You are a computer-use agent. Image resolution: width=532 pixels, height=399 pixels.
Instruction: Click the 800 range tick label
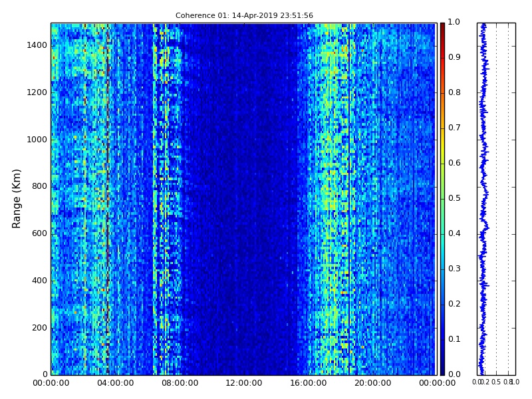[39, 187]
